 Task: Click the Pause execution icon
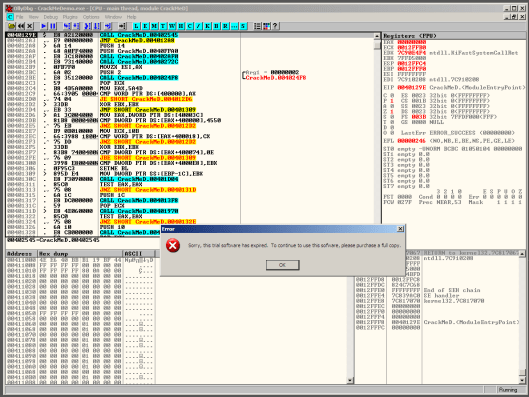[x=53, y=26]
